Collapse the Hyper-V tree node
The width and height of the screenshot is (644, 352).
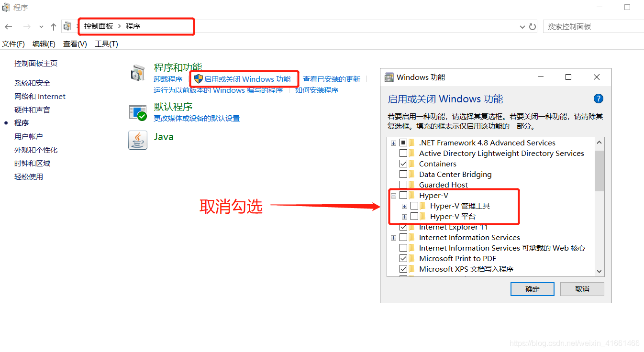point(394,196)
